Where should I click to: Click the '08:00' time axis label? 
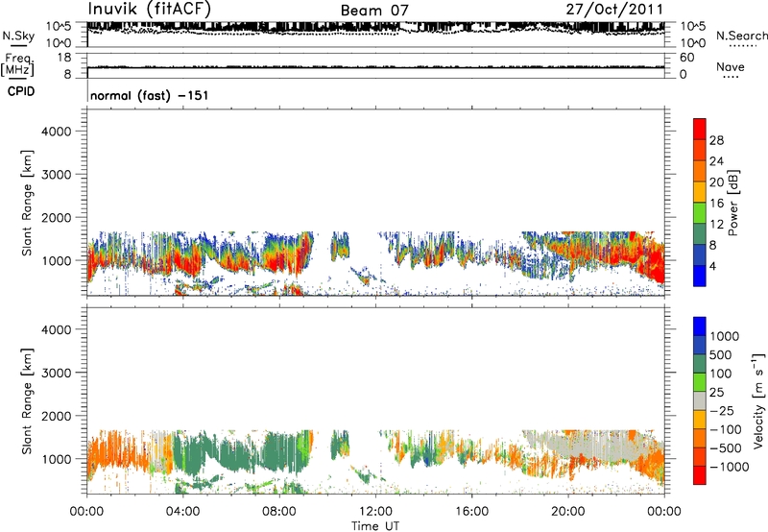pyautogui.click(x=279, y=512)
